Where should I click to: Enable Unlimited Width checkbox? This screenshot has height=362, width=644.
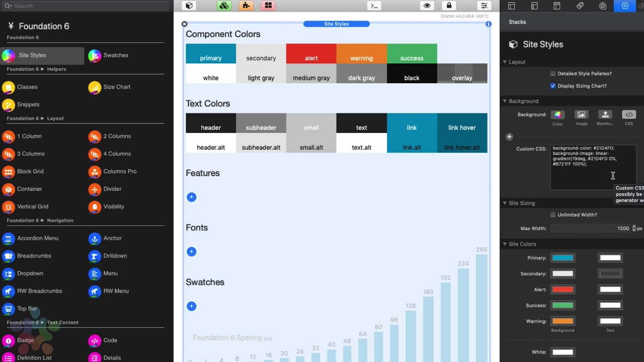point(553,215)
